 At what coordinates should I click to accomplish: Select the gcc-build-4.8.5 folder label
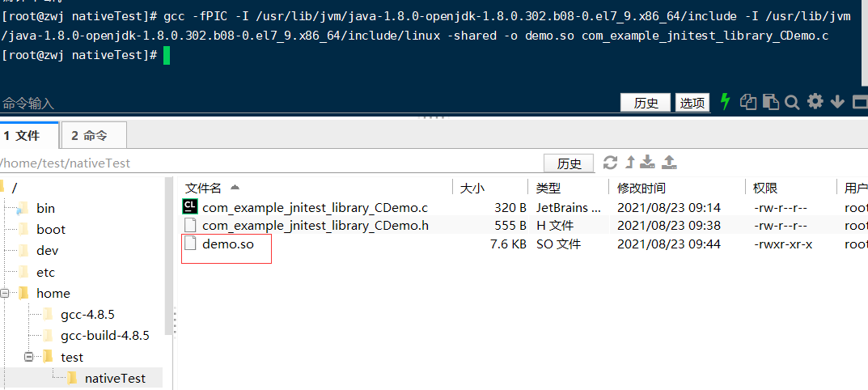105,336
